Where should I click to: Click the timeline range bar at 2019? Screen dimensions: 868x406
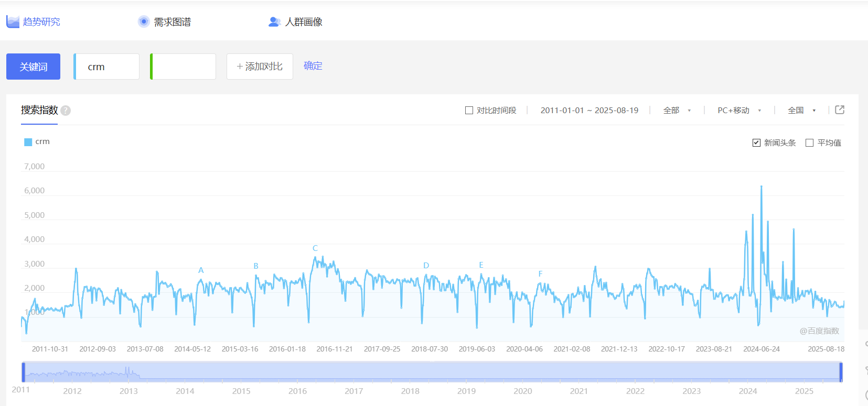[x=467, y=372]
